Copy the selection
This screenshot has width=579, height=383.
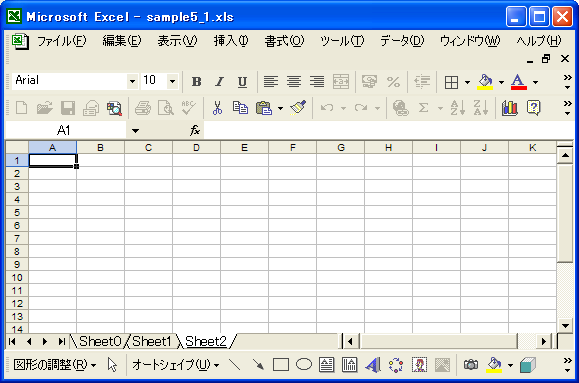coord(240,108)
